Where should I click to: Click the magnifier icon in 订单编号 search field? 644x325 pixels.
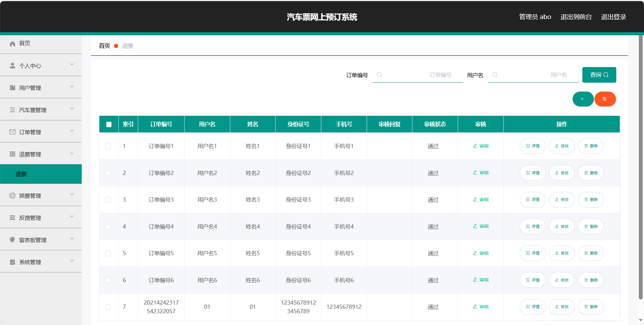point(379,75)
